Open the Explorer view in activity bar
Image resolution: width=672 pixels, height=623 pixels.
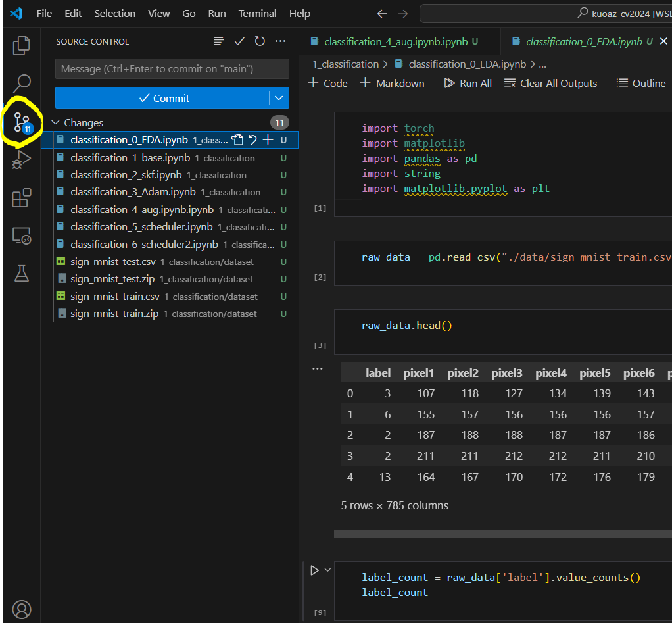coord(22,45)
